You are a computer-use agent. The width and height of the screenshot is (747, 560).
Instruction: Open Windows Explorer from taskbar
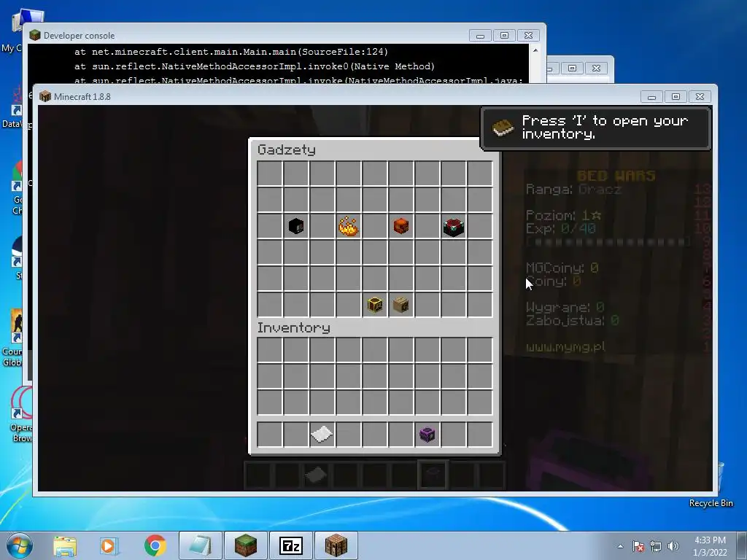65,546
